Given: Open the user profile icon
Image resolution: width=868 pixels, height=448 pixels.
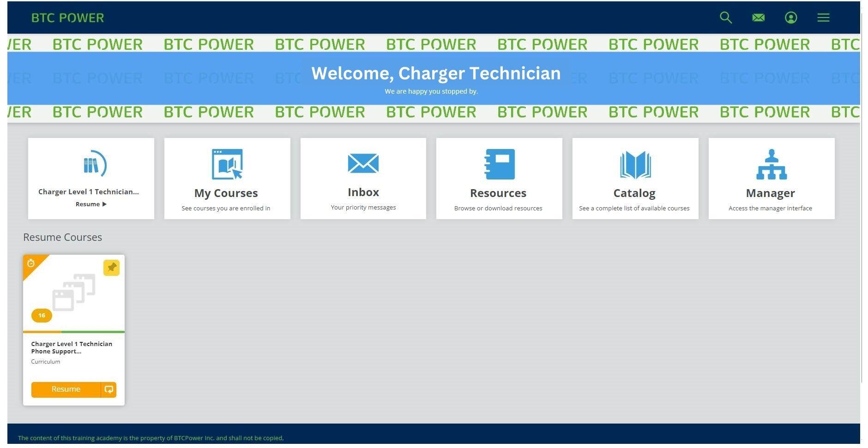Looking at the screenshot, I should (790, 17).
